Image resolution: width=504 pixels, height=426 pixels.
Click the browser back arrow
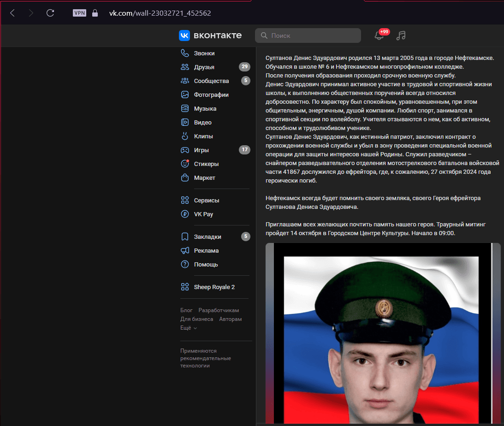coord(12,13)
